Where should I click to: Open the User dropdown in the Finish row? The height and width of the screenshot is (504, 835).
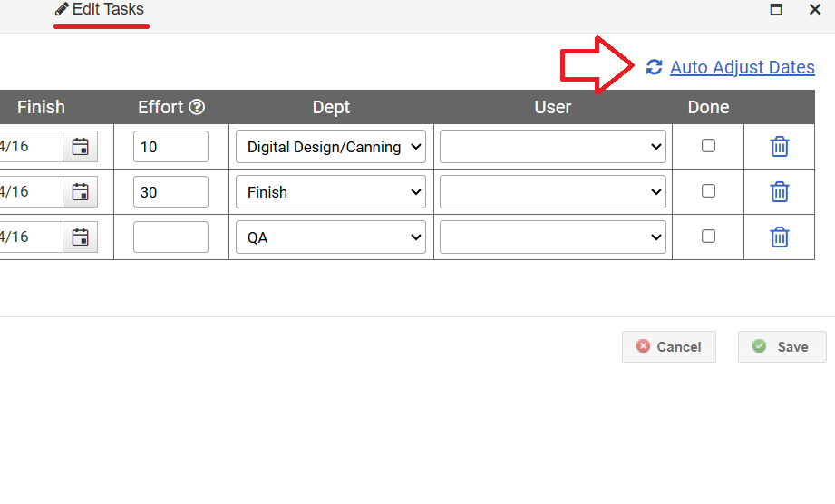[553, 191]
